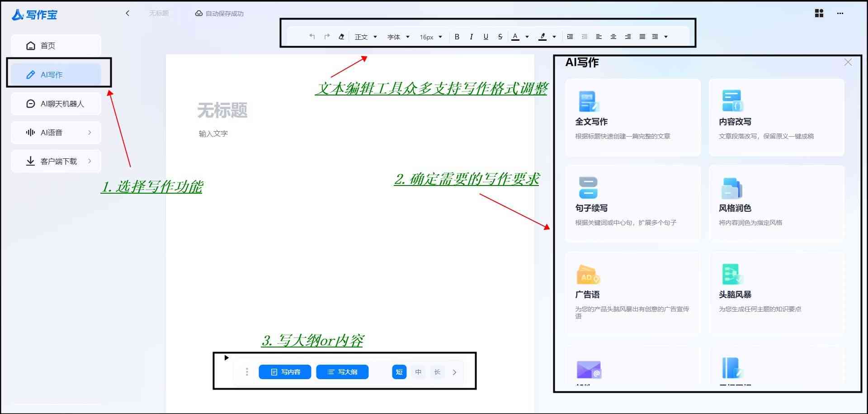This screenshot has height=414, width=868.
Task: Click the 写作宝 logo
Action: [x=35, y=14]
